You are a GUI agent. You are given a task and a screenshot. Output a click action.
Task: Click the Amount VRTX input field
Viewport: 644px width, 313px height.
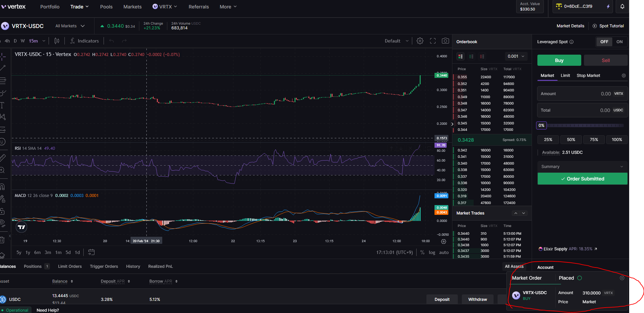[582, 94]
